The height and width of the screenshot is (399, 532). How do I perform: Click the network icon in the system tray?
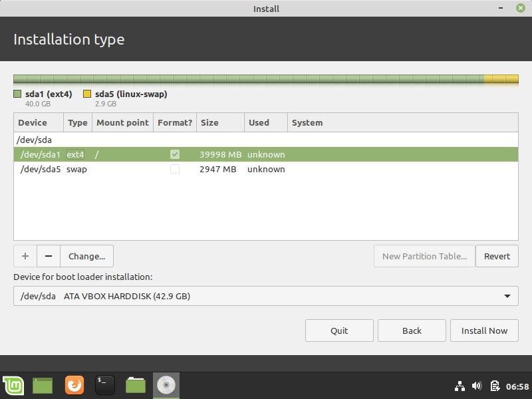[460, 386]
